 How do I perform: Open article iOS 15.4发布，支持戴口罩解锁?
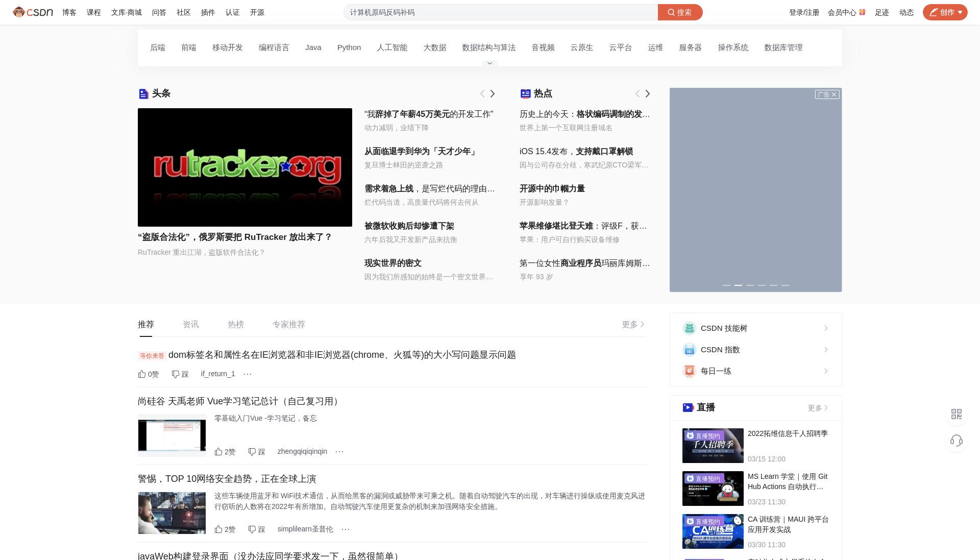click(x=576, y=152)
